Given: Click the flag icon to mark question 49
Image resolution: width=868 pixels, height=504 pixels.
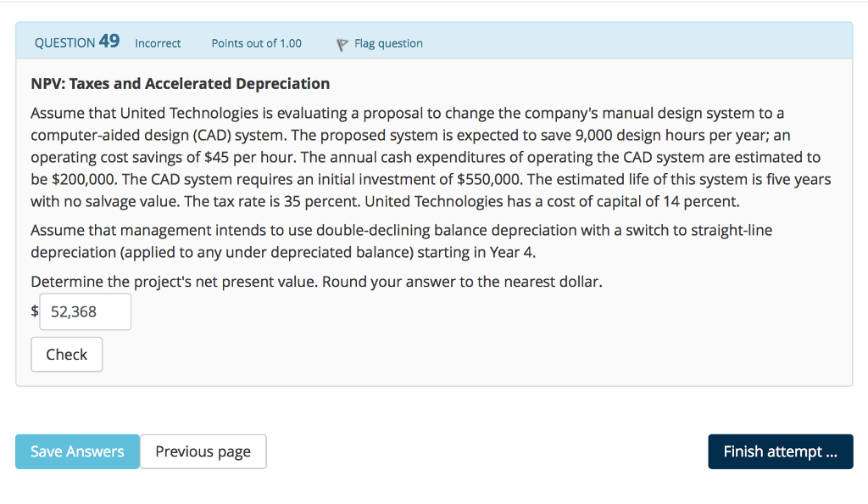Looking at the screenshot, I should click(342, 44).
